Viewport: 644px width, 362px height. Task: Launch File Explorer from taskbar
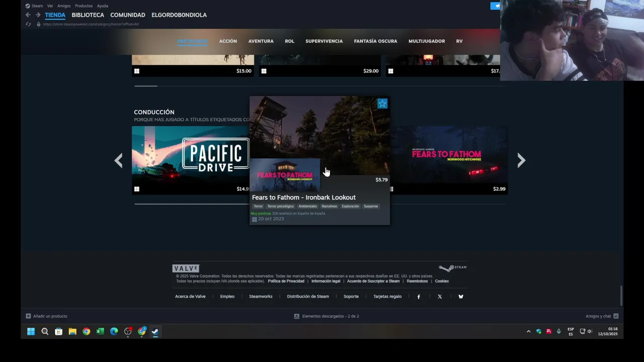coord(72,331)
